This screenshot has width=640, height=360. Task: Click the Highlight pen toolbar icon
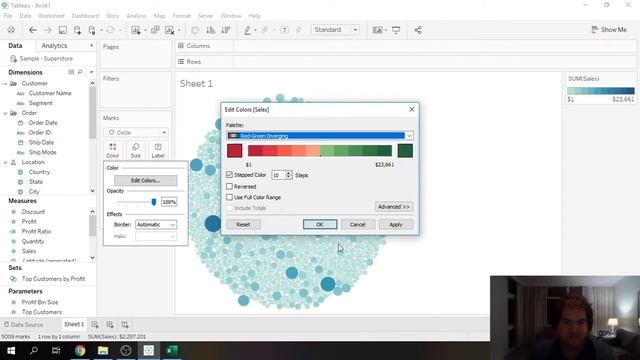[247, 30]
